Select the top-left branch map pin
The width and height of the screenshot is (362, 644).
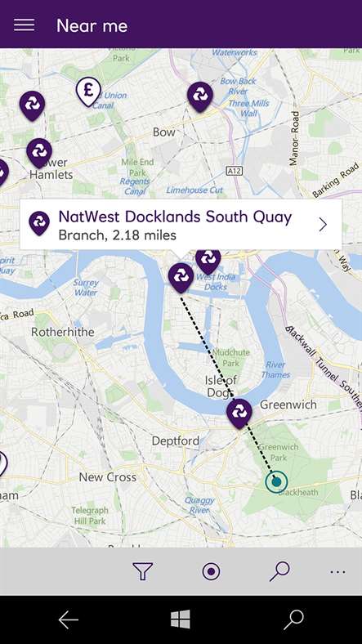coord(32,106)
